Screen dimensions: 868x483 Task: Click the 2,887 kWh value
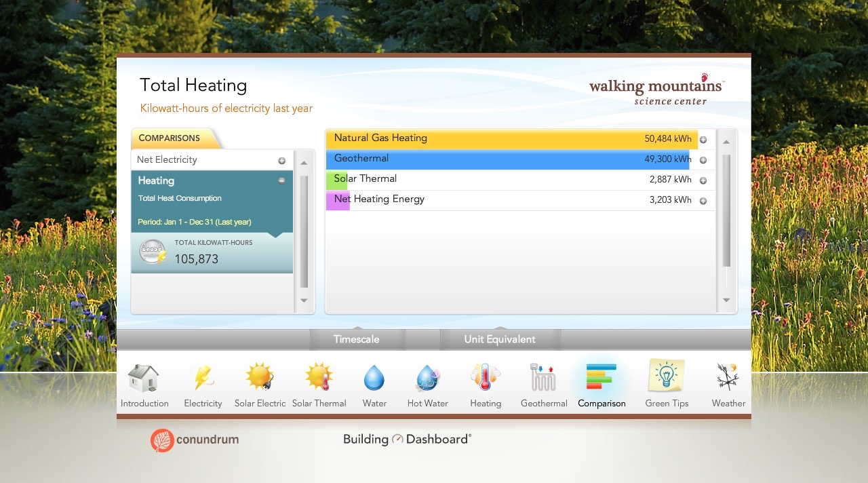(x=671, y=180)
